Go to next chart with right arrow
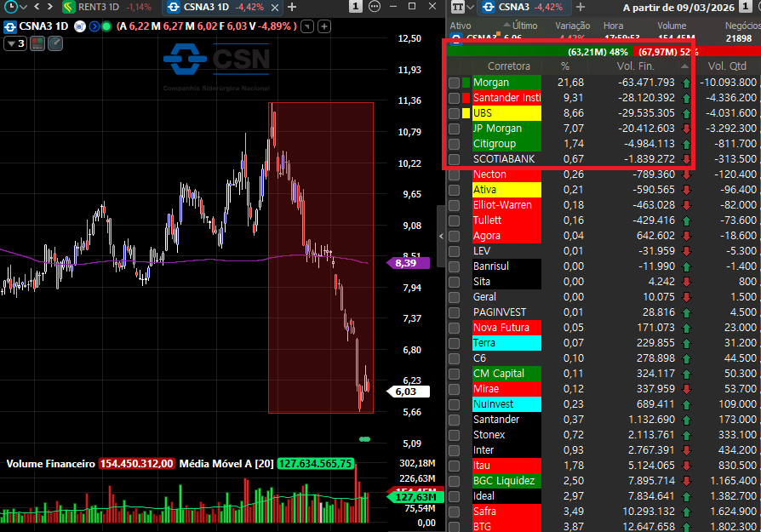The height and width of the screenshot is (532, 761). (49, 7)
